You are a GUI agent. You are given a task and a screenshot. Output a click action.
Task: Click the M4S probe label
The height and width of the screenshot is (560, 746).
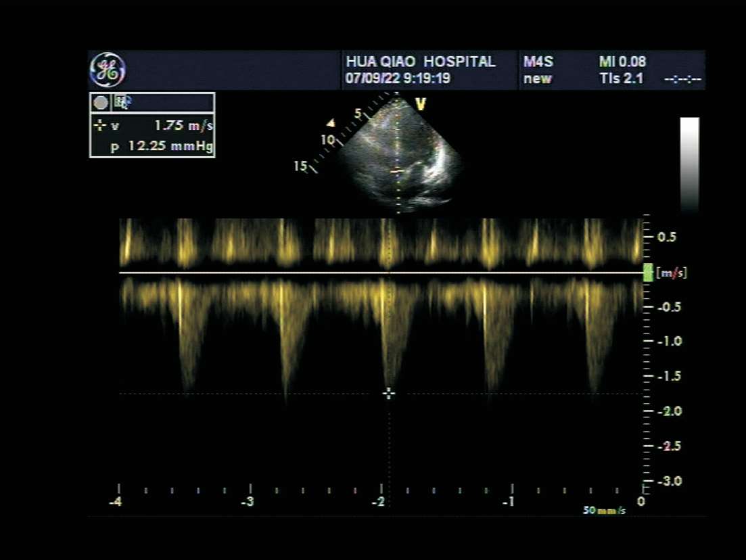coord(538,62)
